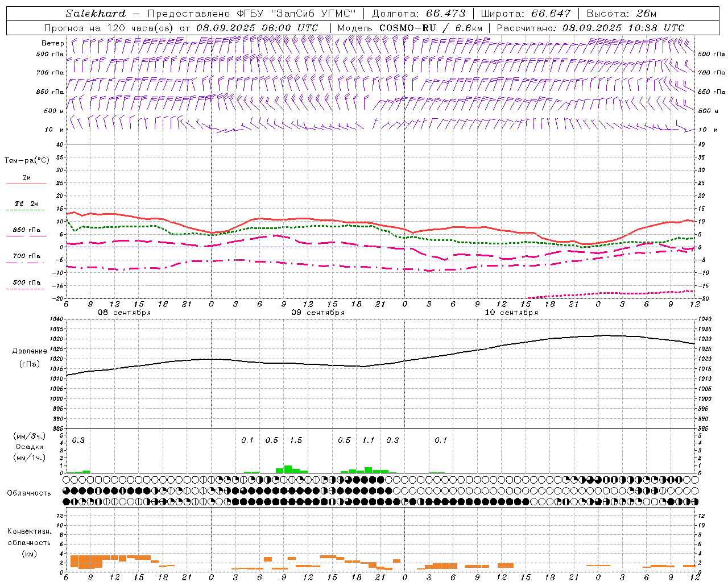Click the date label "09 сентября"

[318, 313]
